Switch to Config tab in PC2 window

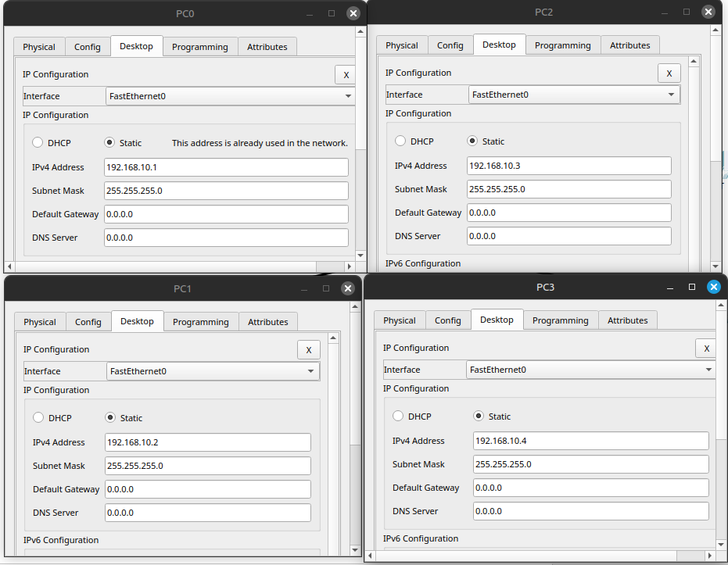click(x=450, y=45)
